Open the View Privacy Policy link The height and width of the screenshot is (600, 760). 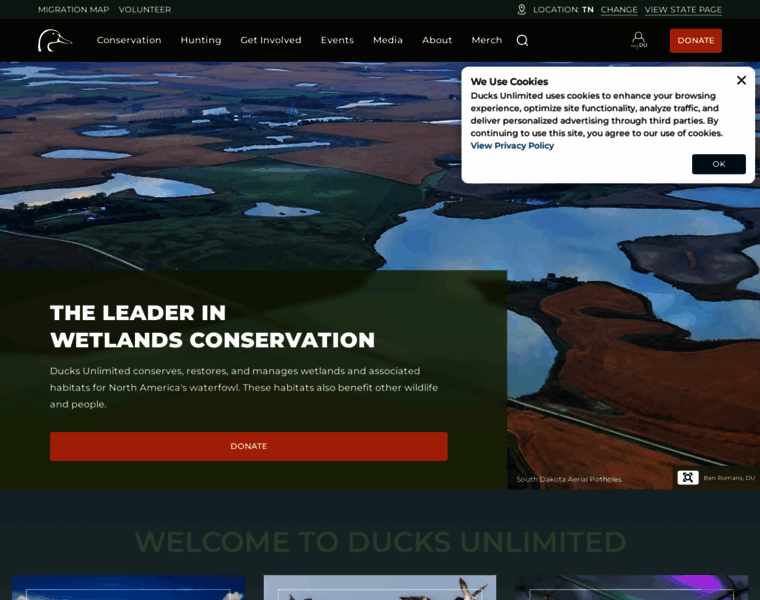(512, 146)
